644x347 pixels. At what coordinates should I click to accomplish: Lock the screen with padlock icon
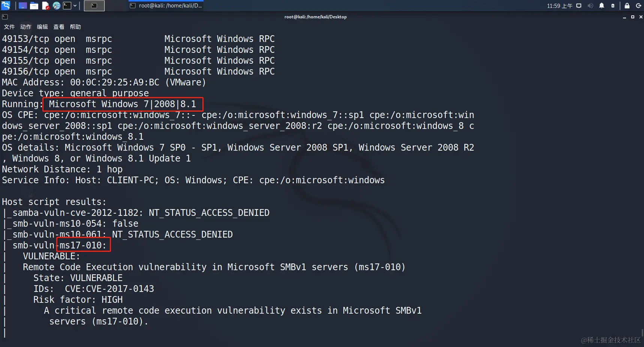tap(627, 6)
